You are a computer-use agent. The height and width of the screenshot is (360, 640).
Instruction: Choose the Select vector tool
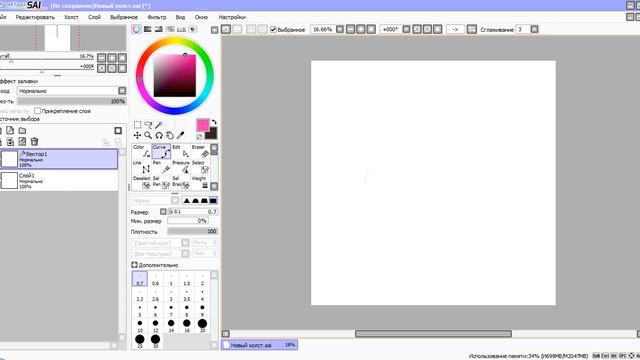click(x=200, y=167)
